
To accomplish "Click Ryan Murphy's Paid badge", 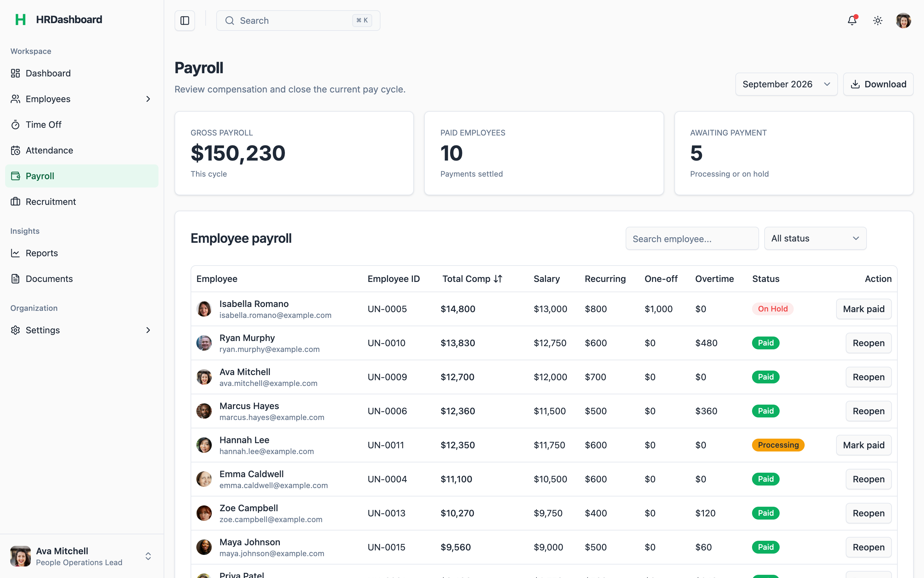I will tap(766, 343).
